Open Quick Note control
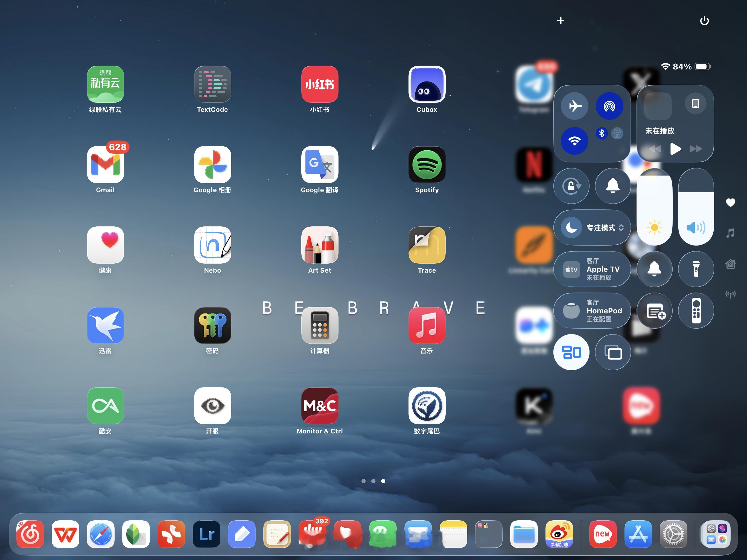 point(655,311)
